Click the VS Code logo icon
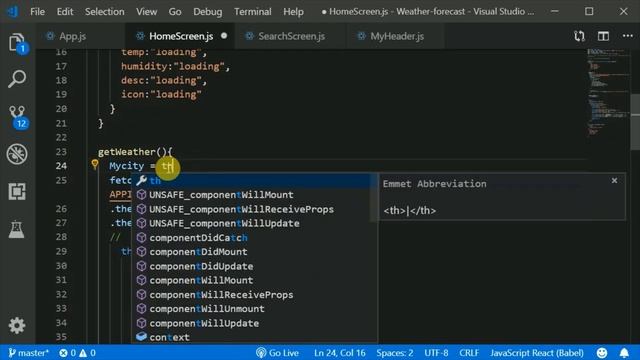The image size is (640, 360). coord(13,11)
